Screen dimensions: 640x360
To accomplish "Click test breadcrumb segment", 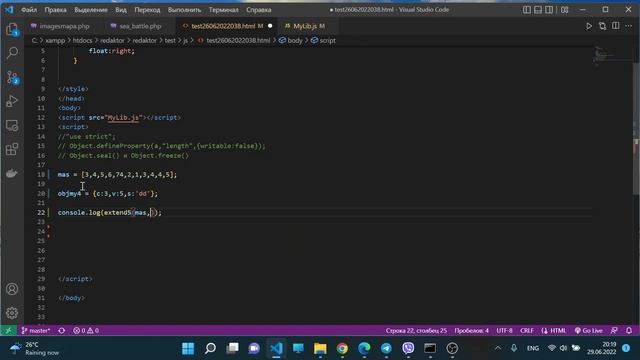I will [x=170, y=40].
